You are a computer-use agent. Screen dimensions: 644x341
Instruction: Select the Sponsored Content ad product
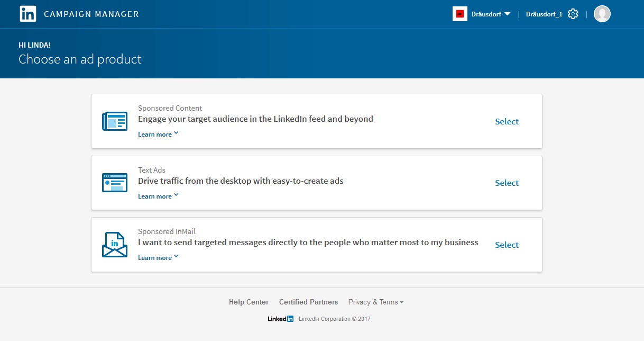(x=507, y=122)
